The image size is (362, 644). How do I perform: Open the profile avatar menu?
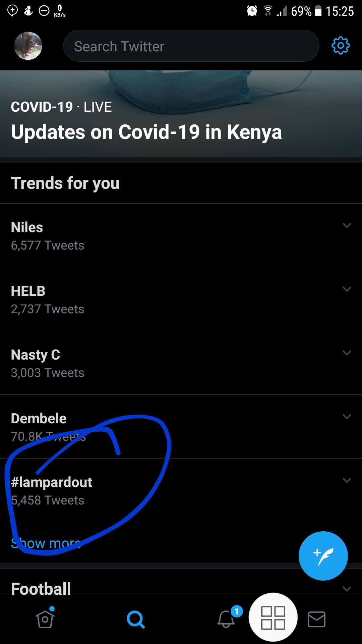[x=28, y=46]
